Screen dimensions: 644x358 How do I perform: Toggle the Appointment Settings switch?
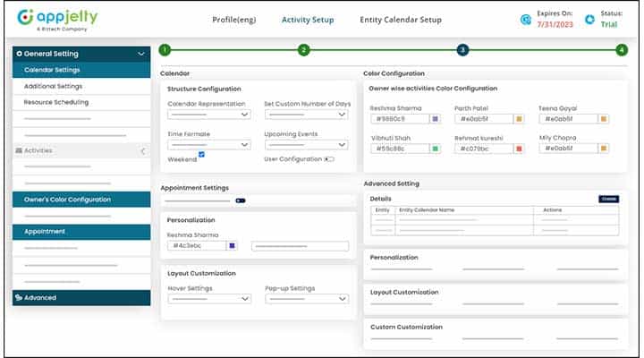pyautogui.click(x=240, y=200)
